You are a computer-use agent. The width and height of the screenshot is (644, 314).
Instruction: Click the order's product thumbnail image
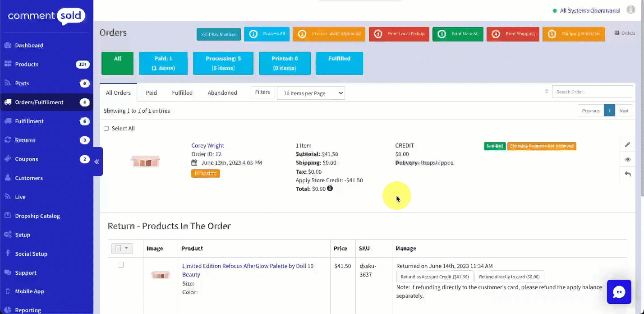pyautogui.click(x=146, y=162)
